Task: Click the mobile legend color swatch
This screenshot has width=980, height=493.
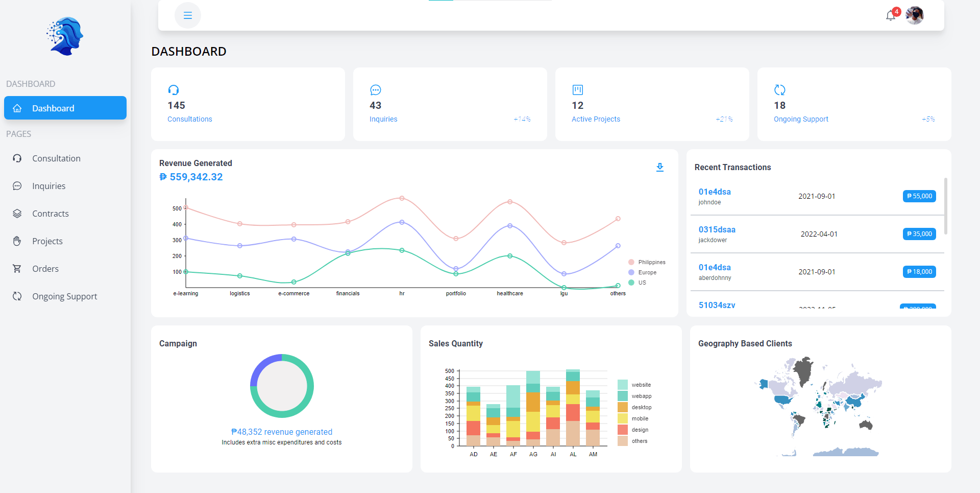Action: click(x=623, y=418)
